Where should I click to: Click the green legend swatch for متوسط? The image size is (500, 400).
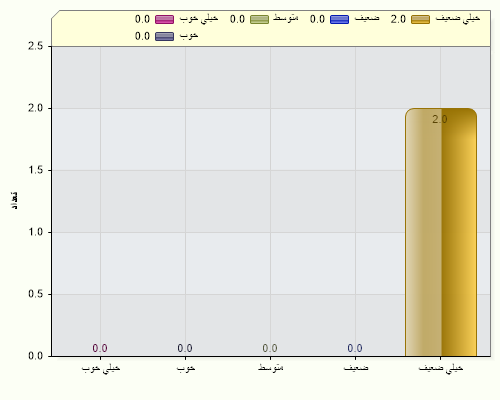click(259, 19)
